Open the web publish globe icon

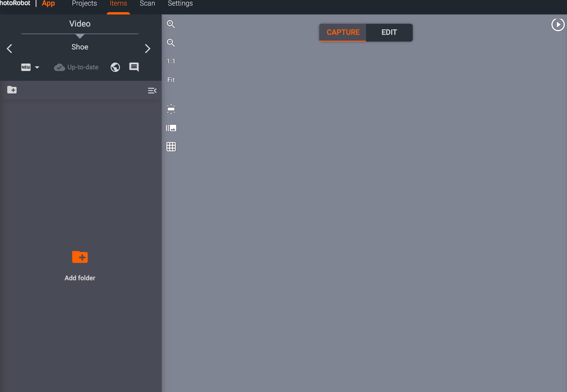point(115,67)
